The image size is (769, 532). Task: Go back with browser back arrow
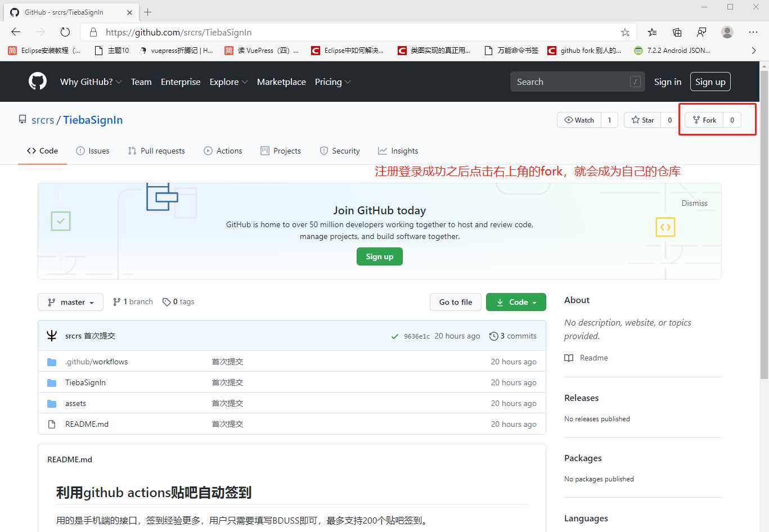pos(16,32)
